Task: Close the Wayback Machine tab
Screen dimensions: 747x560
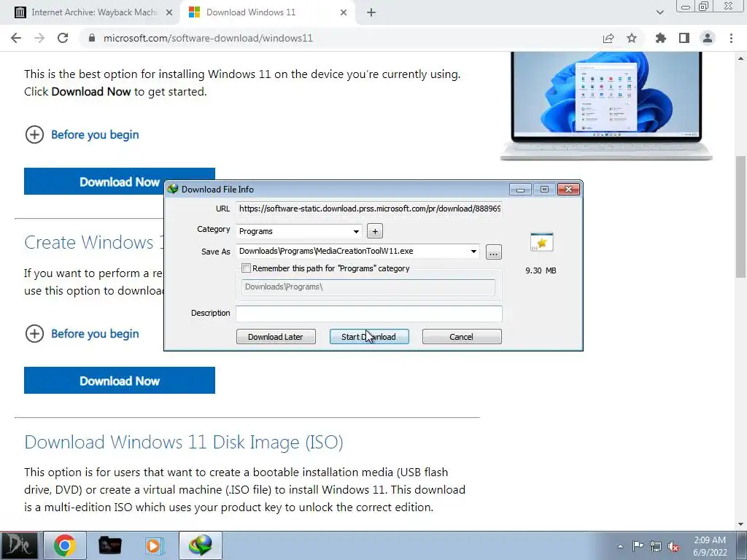Action: [169, 12]
